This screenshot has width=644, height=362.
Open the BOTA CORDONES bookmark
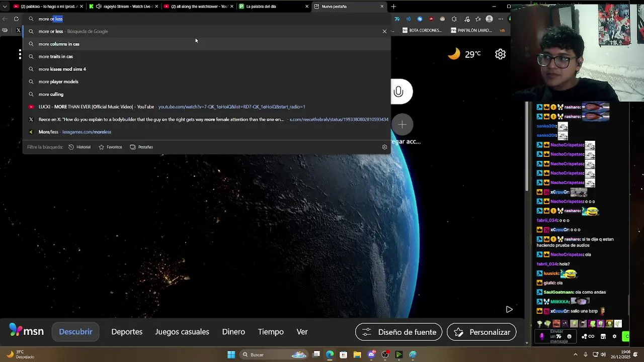[x=422, y=30]
